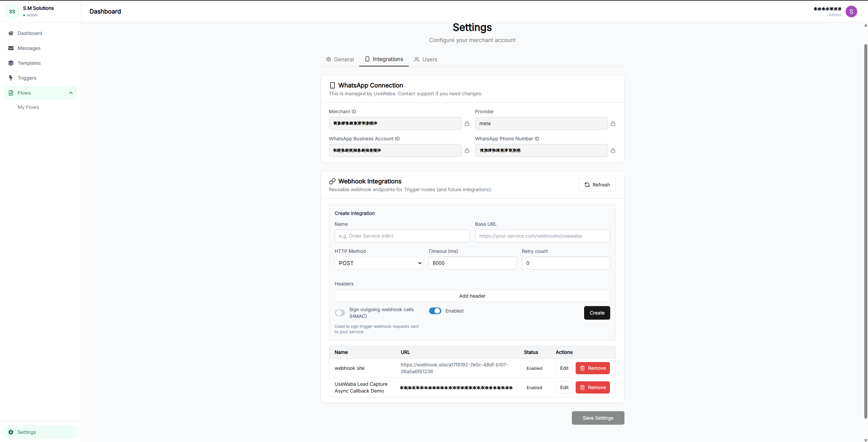Open Triggers in the sidebar
Viewport: 868px width, 442px height.
coord(40,78)
